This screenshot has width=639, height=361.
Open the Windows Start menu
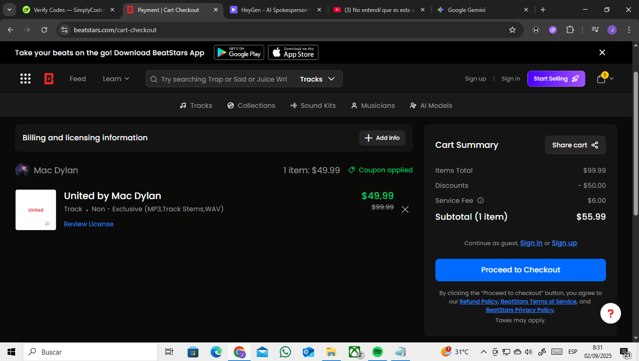point(11,352)
